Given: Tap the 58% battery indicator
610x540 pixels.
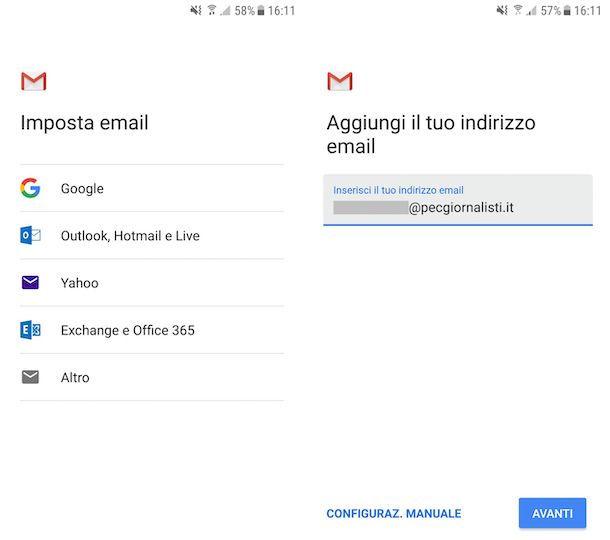Looking at the screenshot, I should coord(249,11).
